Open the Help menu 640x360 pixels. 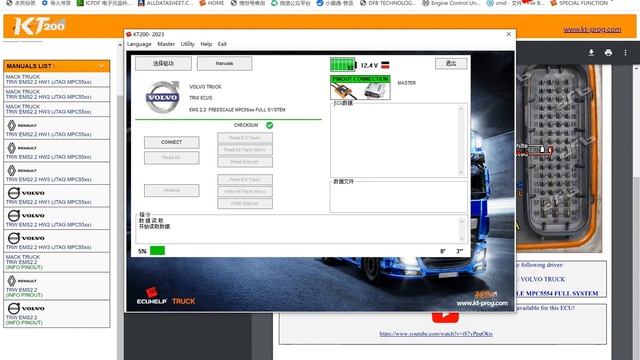pyautogui.click(x=206, y=44)
